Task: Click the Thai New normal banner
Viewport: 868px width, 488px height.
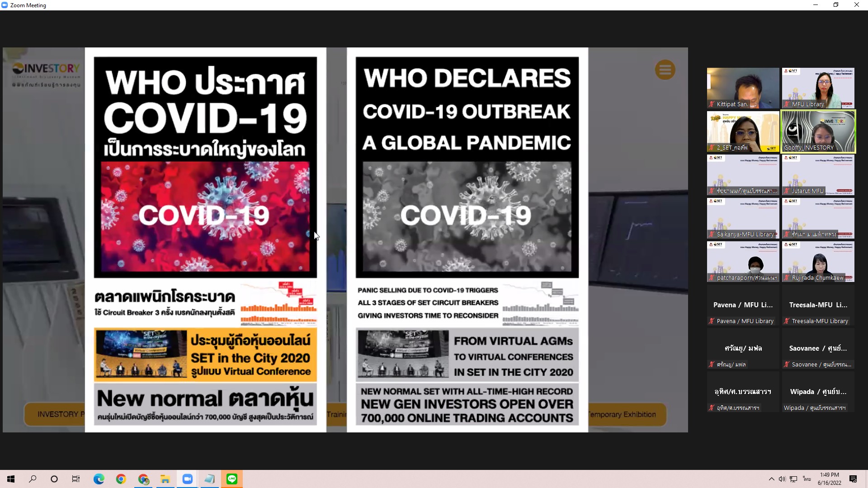Action: [x=205, y=404]
